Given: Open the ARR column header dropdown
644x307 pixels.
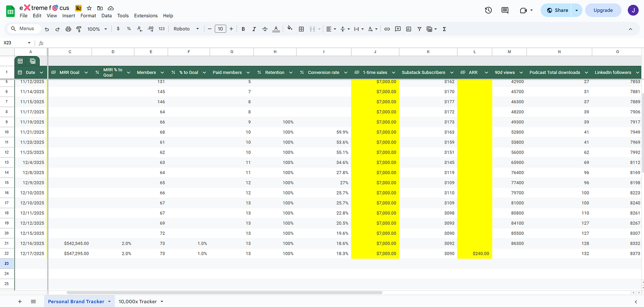Looking at the screenshot, I should pyautogui.click(x=486, y=72).
